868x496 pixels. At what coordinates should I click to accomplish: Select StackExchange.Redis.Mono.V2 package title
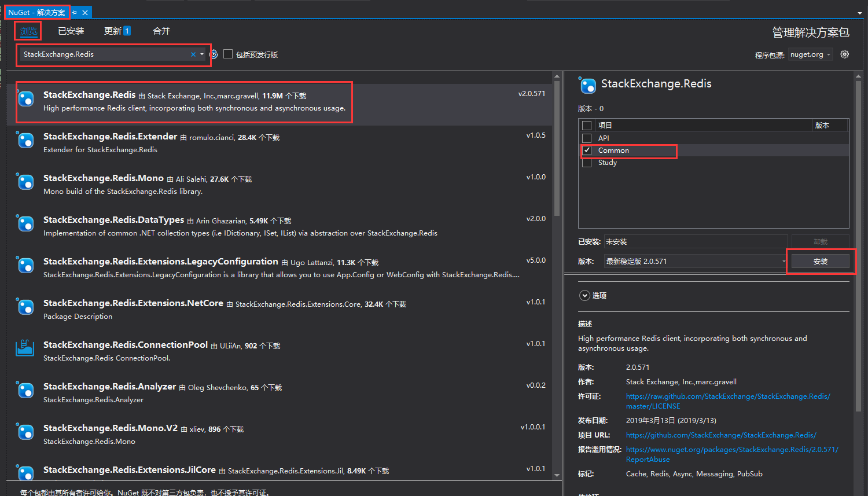coord(111,428)
